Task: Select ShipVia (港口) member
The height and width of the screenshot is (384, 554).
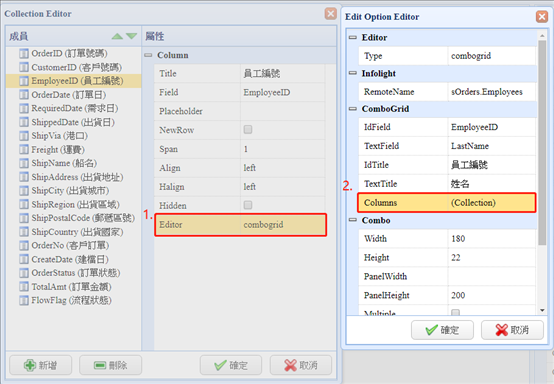Action: pyautogui.click(x=59, y=136)
